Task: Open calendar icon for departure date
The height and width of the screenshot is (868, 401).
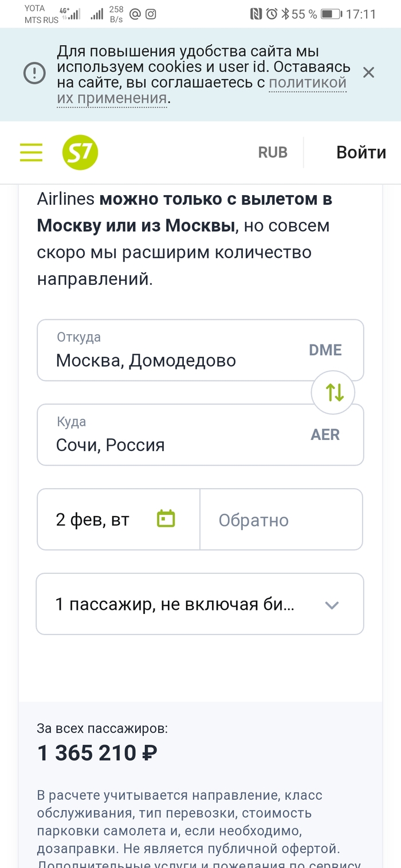Action: click(166, 518)
